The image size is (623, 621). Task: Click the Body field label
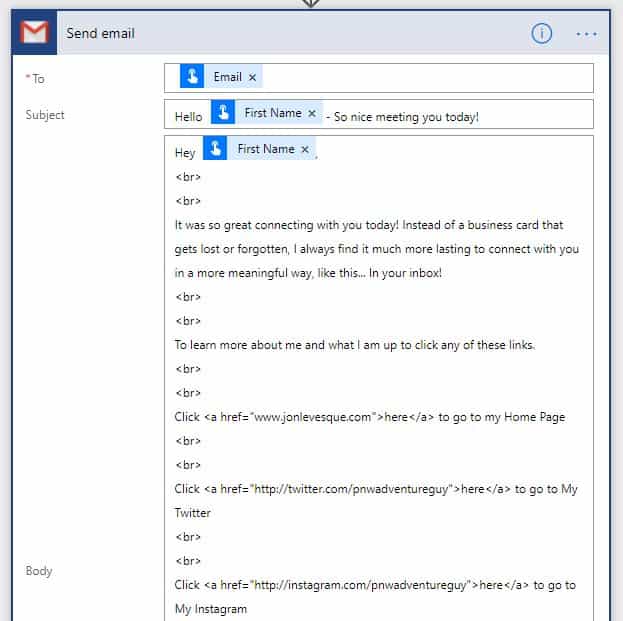39,571
